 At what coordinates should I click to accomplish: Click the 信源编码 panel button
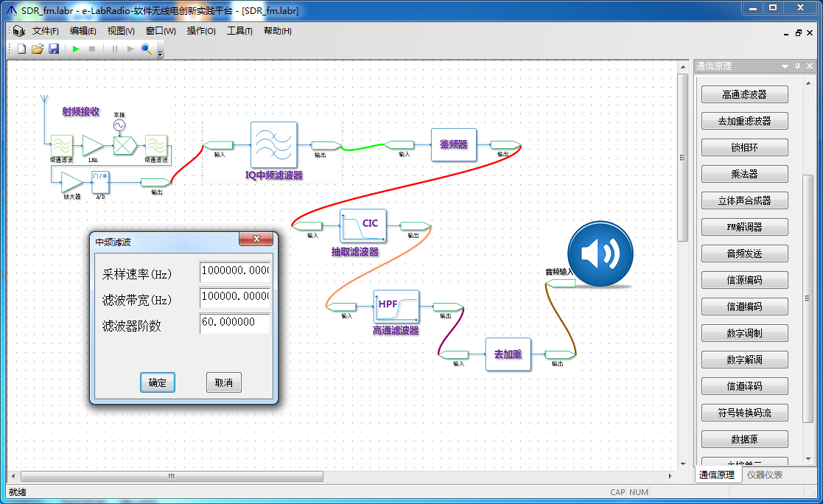pyautogui.click(x=744, y=280)
